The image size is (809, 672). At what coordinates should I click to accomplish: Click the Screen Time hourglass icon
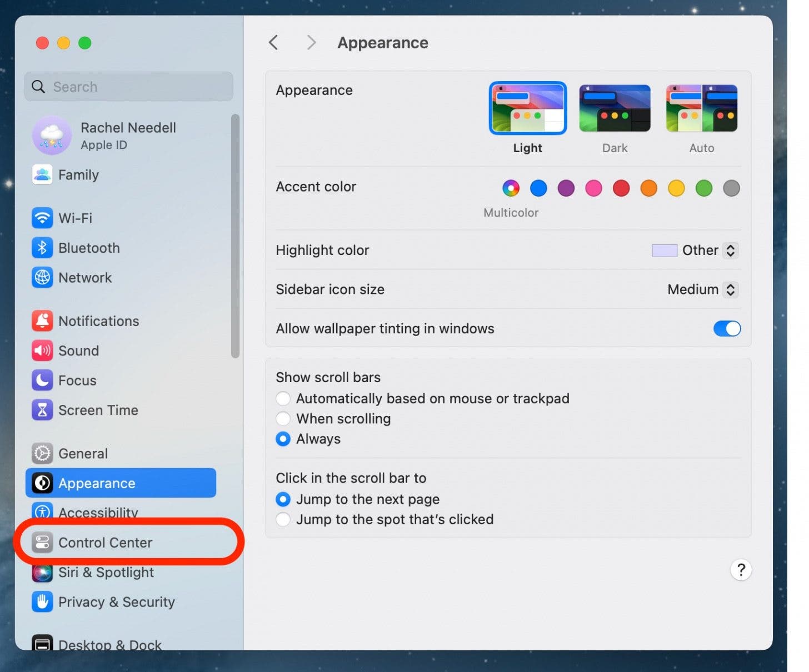[42, 410]
